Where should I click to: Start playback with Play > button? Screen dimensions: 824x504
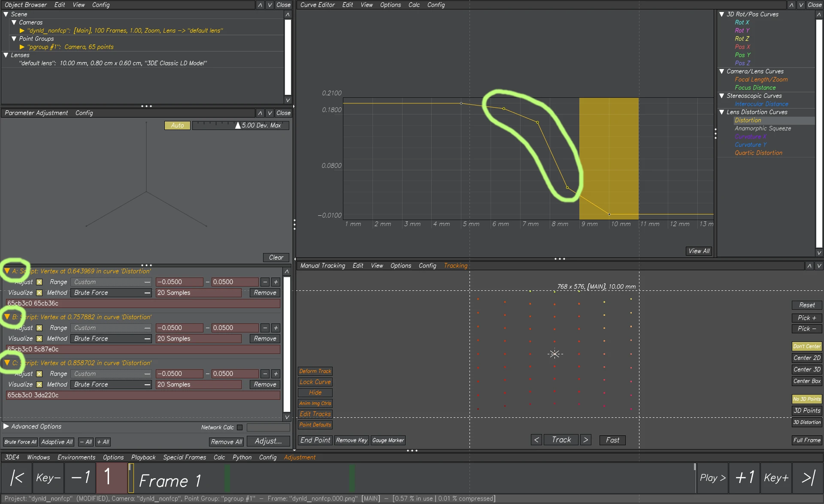tap(712, 477)
